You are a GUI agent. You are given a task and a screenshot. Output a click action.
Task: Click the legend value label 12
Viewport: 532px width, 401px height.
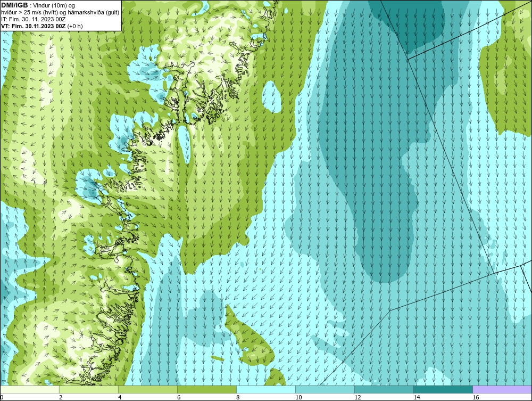[x=358, y=397]
